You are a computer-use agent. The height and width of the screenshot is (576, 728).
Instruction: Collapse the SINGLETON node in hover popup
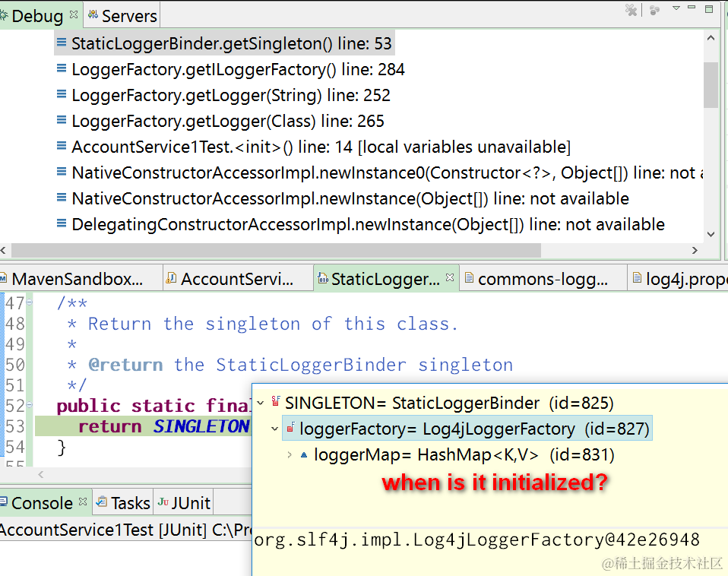click(x=261, y=403)
